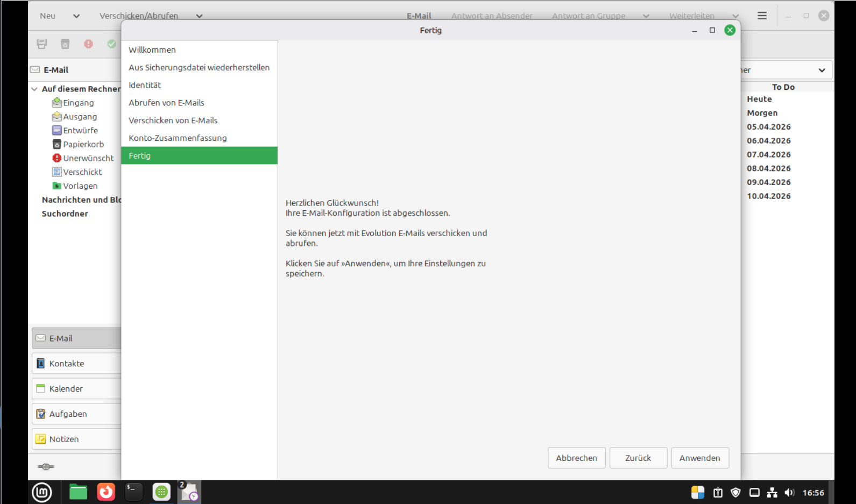Switch to the Kontakte view
Viewport: 856px width, 504px height.
(x=67, y=364)
